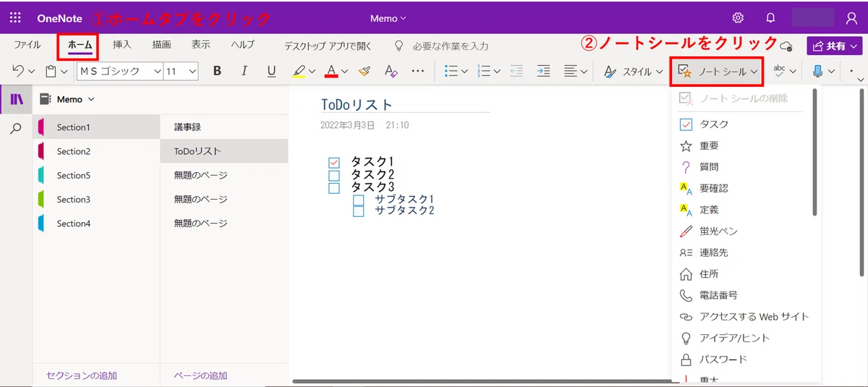Open the 議事録 page
This screenshot has height=387, width=868.
pos(224,127)
